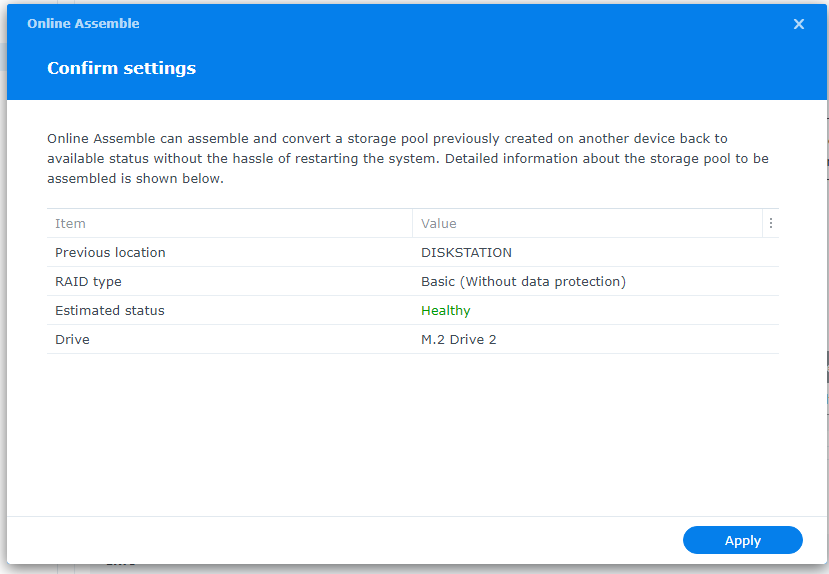Select the RAID type row label
829x574 pixels.
88,282
